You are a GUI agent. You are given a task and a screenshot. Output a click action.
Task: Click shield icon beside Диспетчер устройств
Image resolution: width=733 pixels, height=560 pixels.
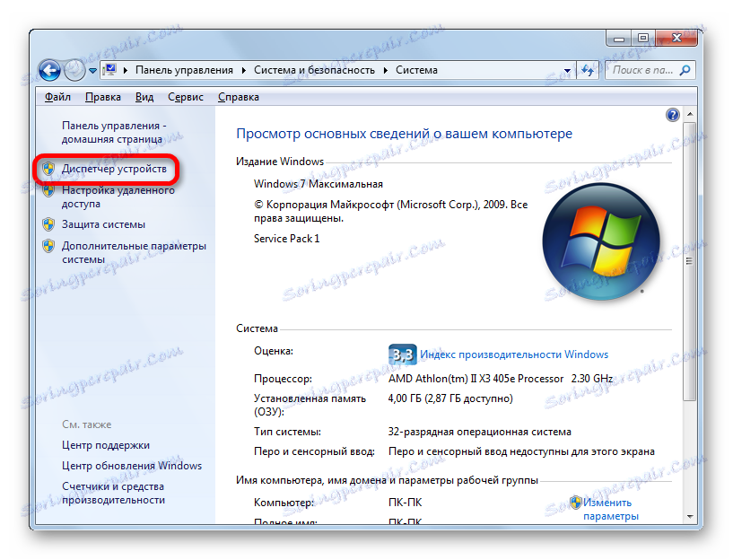coord(48,169)
